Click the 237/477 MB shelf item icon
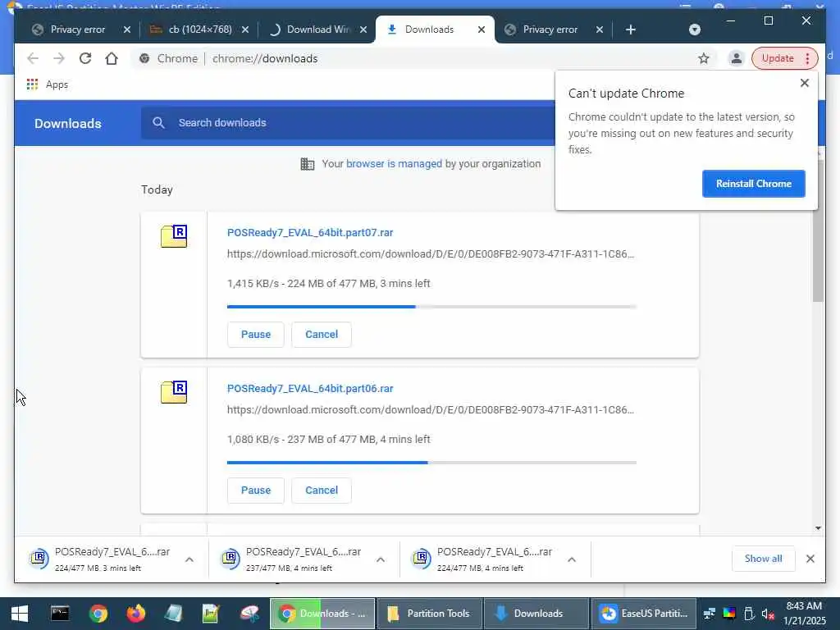 (x=231, y=559)
